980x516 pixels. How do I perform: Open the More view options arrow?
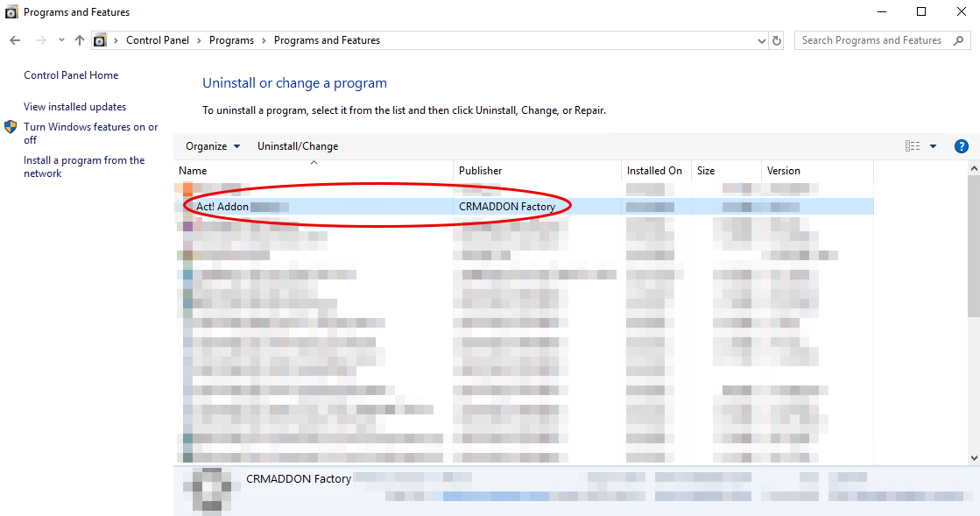pos(933,146)
